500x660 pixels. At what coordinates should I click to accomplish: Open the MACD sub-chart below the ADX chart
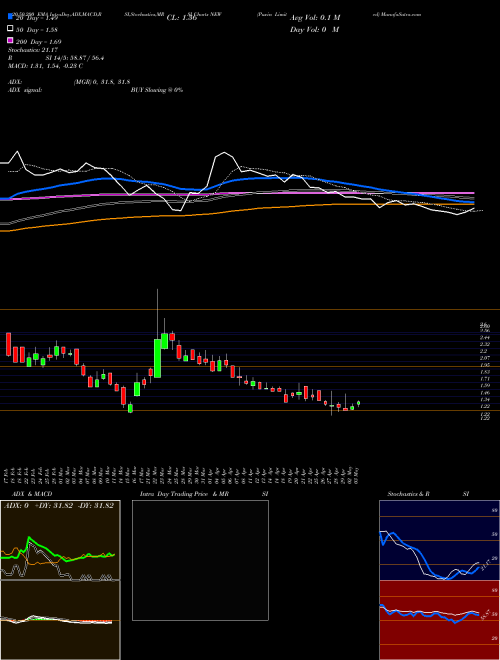[x=60, y=620]
